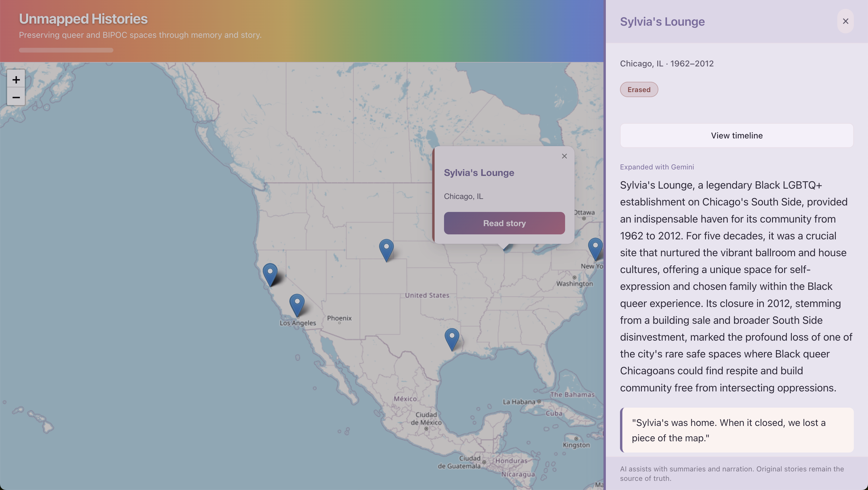
Task: Close the Sylvia's Lounge map popup
Action: 564,156
